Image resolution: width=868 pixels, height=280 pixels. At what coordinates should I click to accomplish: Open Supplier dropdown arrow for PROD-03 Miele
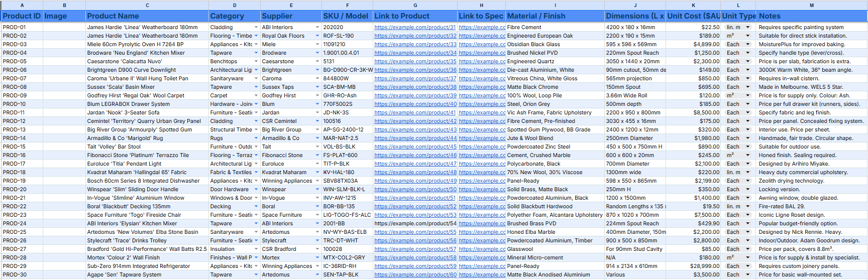[317, 45]
